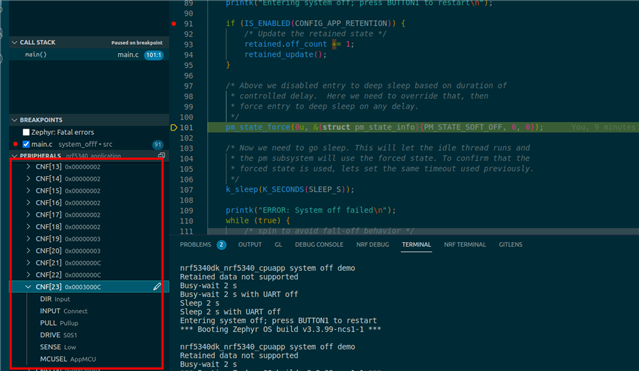Click terminal line 'Booting Zephyr OS build'
This screenshot has height=371, width=639.
coord(280,329)
